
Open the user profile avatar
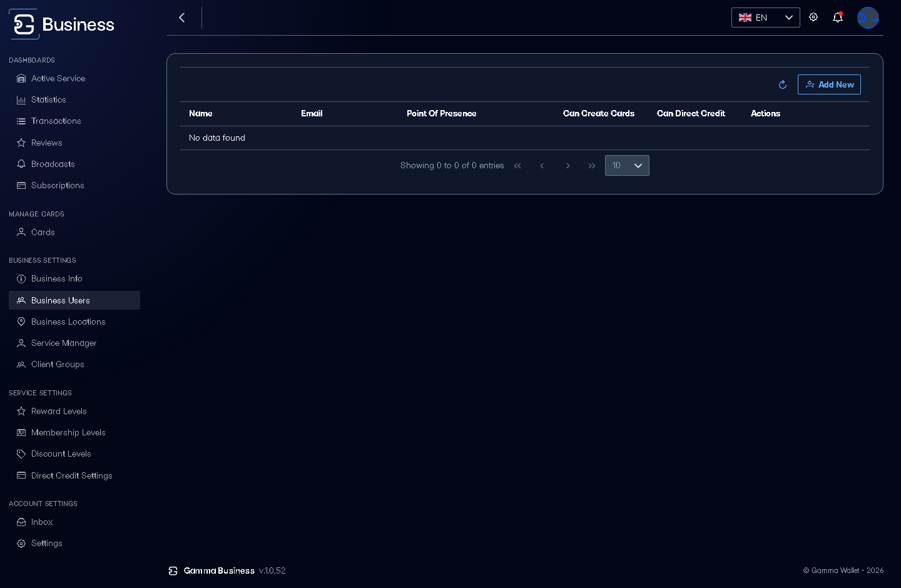pos(868,18)
